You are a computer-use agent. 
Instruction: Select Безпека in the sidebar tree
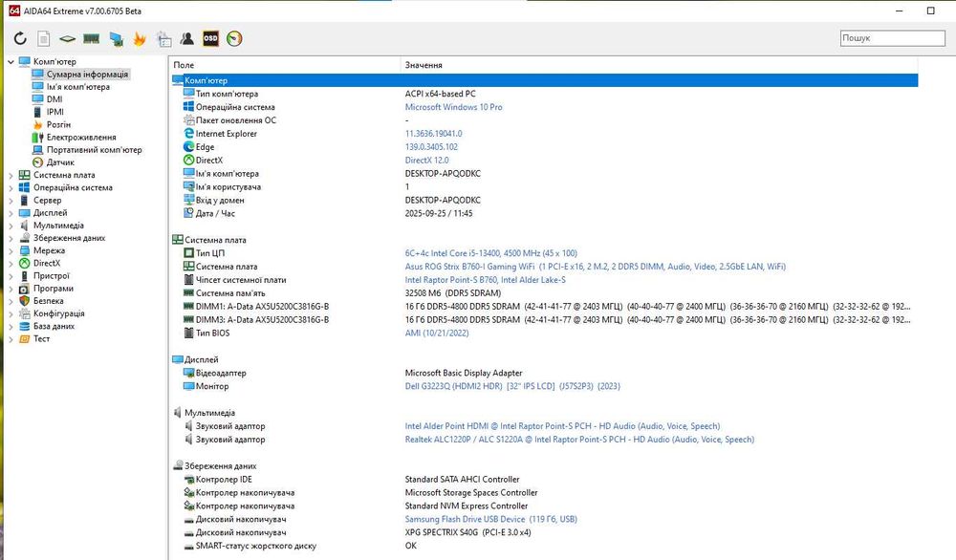coord(48,301)
